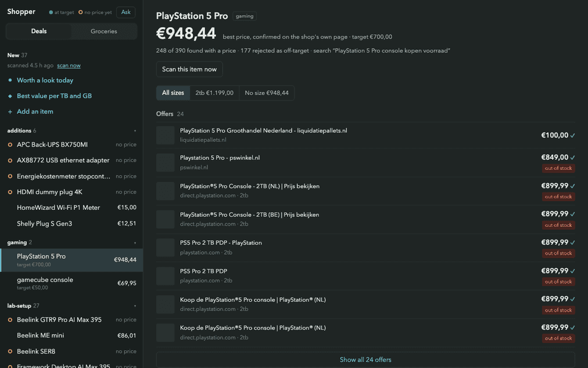The height and width of the screenshot is (368, 588).
Task: Collapse the lab-setup group
Action: 135,306
